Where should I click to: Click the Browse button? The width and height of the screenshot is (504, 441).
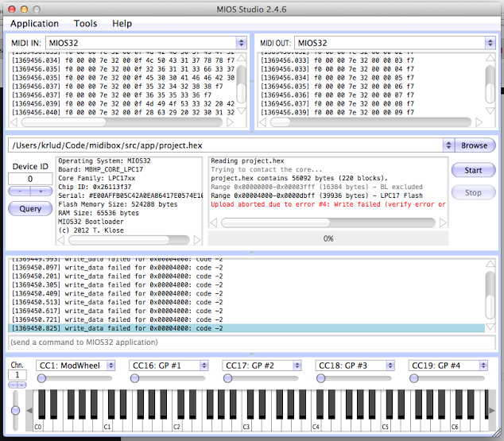pyautogui.click(x=475, y=145)
